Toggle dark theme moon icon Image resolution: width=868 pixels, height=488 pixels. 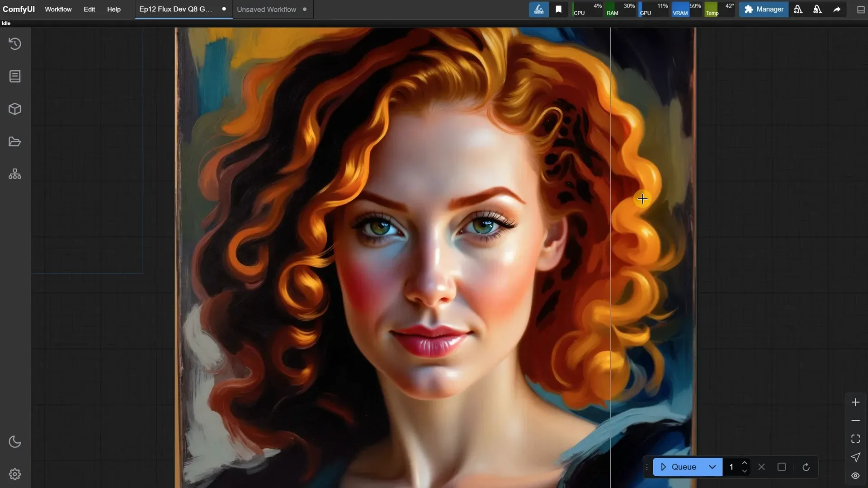(x=15, y=441)
